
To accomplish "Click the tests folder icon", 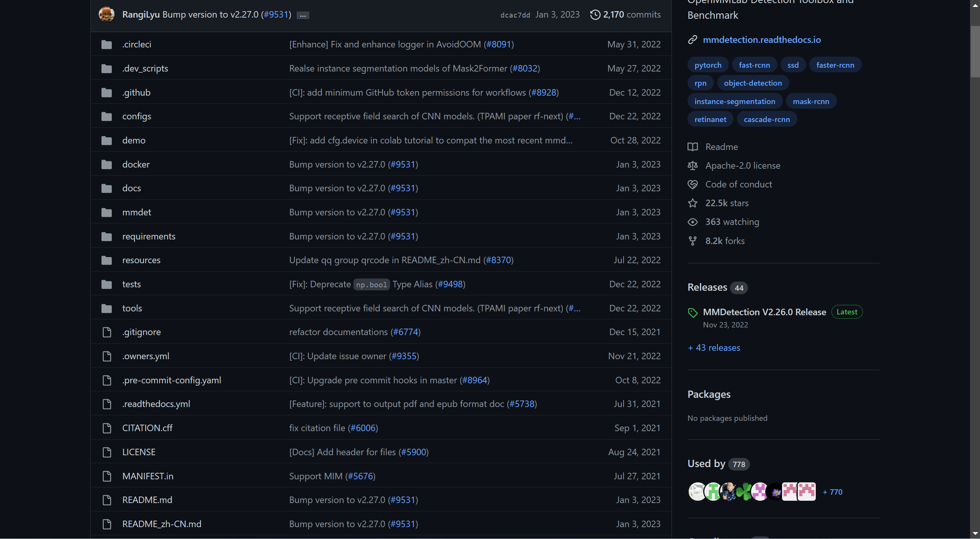I will click(107, 284).
